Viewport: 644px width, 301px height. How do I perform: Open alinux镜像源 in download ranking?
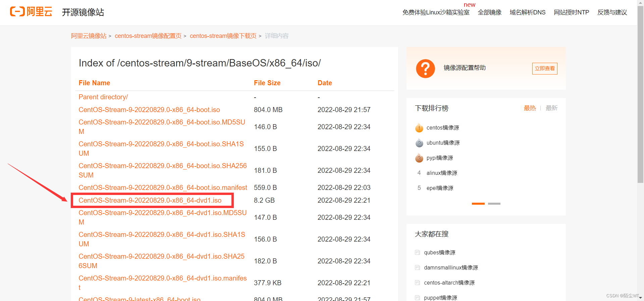[442, 173]
